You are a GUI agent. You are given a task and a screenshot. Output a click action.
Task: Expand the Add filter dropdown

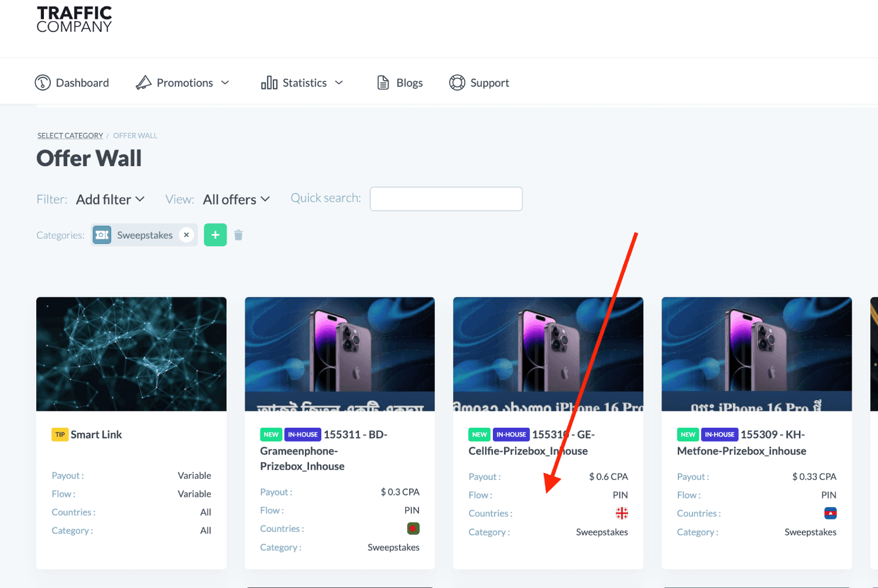[110, 200]
